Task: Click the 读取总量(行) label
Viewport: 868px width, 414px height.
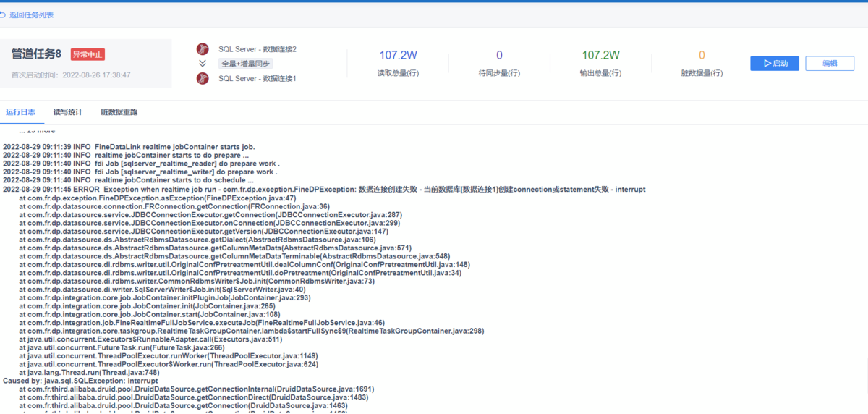Action: tap(399, 73)
